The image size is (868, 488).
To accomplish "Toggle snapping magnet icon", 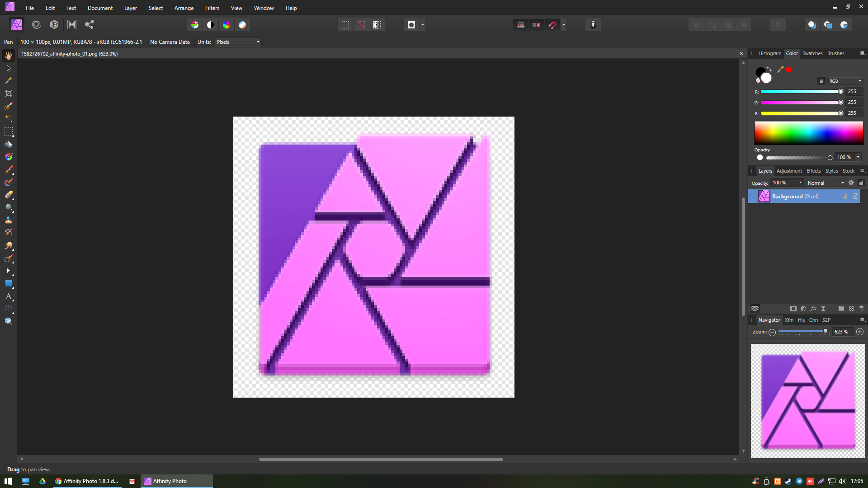I will tap(552, 25).
